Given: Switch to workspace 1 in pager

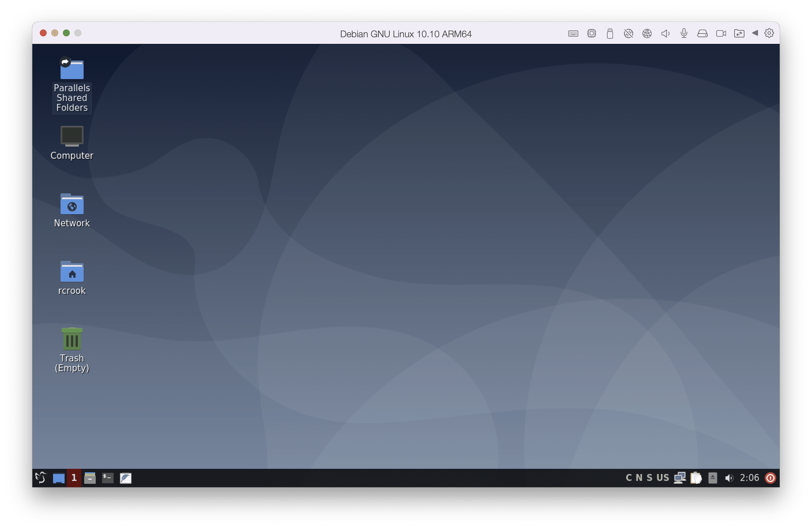Looking at the screenshot, I should (74, 478).
